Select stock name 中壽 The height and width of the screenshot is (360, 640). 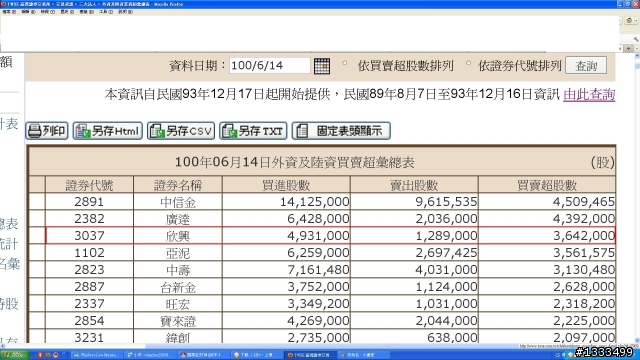coord(178,270)
